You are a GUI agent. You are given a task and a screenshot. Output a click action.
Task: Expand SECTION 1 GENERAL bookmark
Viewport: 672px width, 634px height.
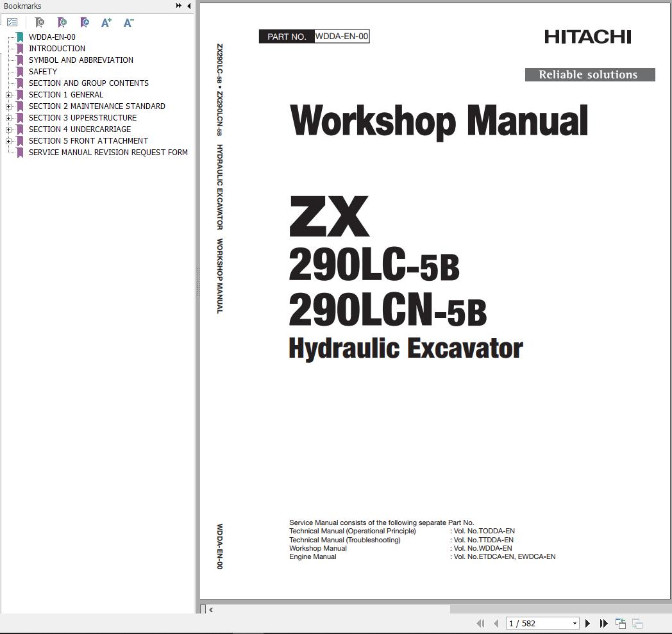point(8,95)
